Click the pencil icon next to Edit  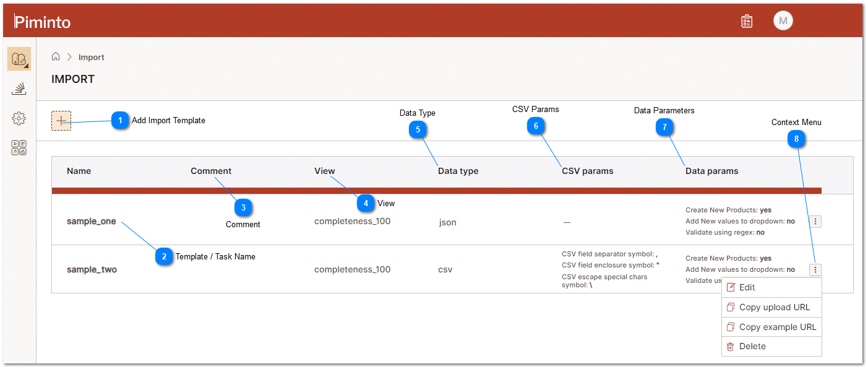[x=729, y=287]
